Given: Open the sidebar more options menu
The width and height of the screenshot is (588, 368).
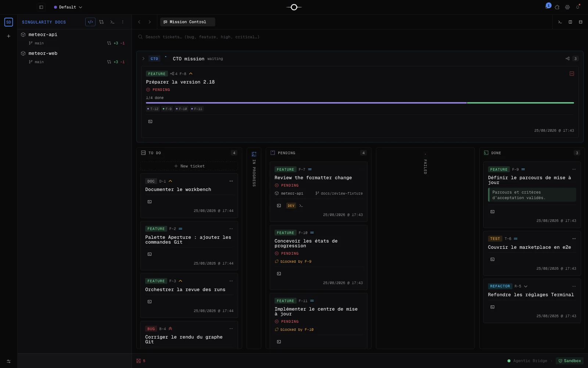Looking at the screenshot, I should tap(123, 22).
